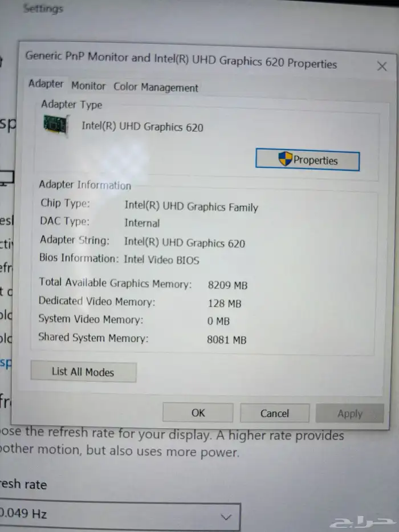The image size is (399, 532).
Task: Click the Settings window title
Action: [x=43, y=9]
